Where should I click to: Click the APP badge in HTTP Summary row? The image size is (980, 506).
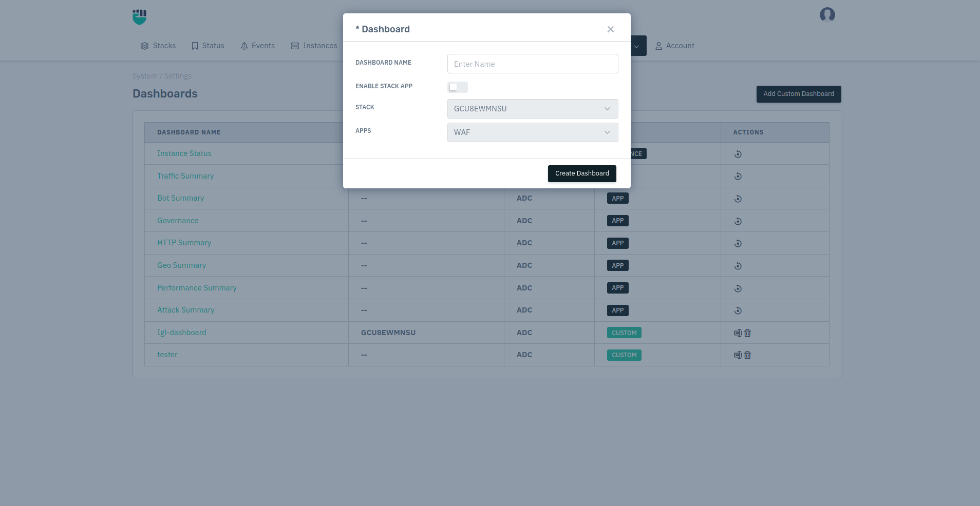click(617, 243)
